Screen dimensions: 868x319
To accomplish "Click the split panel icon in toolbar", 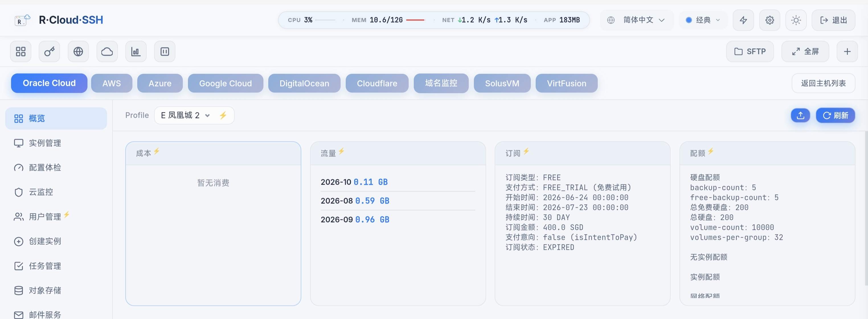I will (165, 52).
